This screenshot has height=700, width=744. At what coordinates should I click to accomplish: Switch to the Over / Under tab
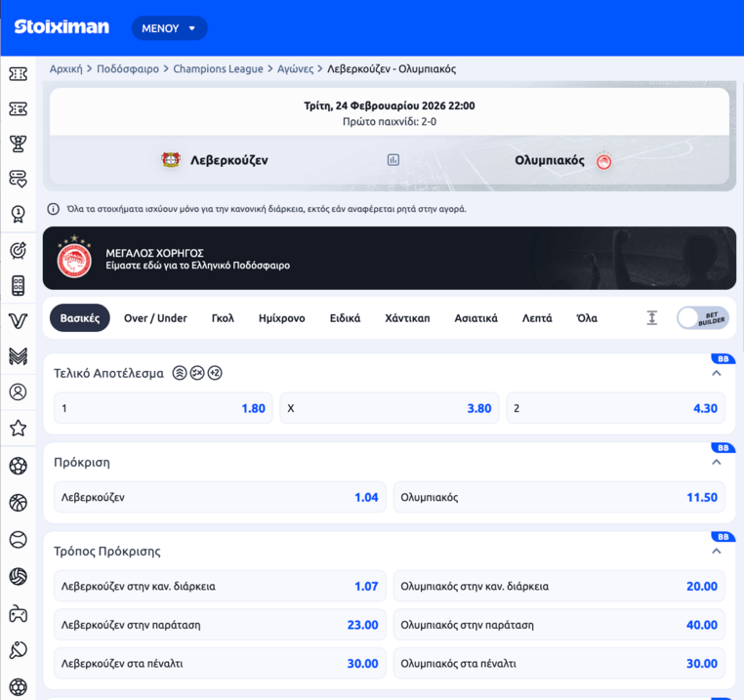[x=155, y=318]
